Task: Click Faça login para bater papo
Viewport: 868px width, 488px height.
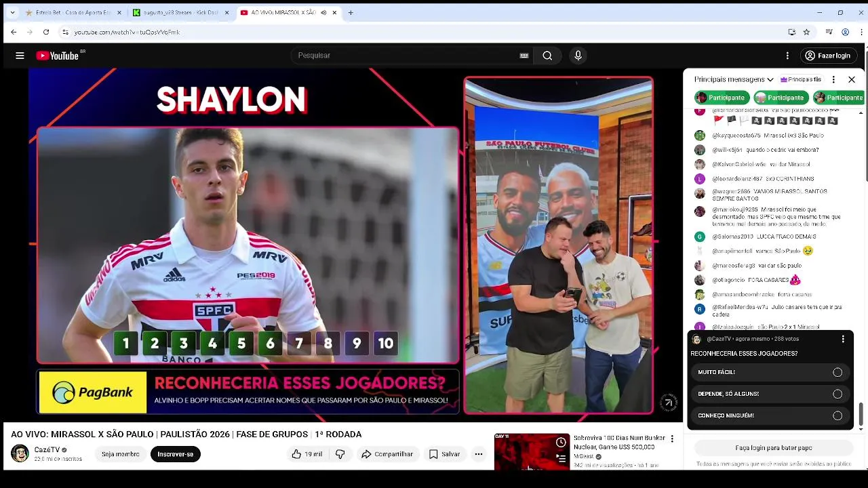Action: [774, 448]
